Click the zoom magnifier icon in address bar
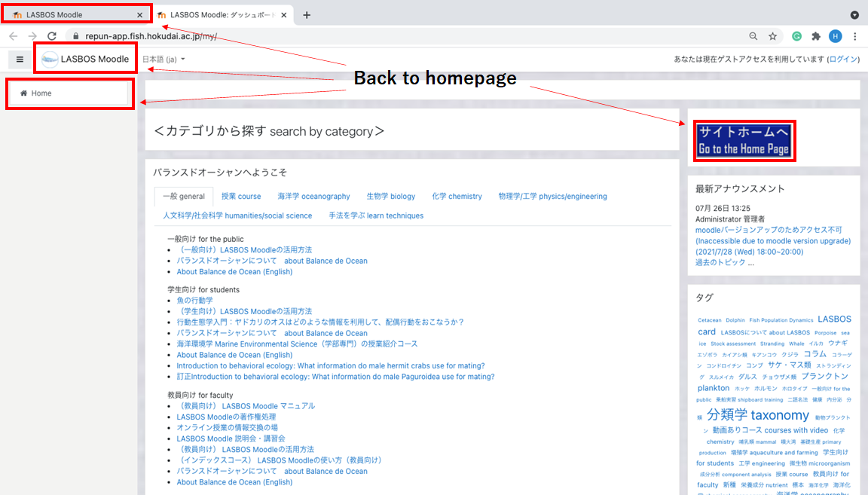The image size is (868, 495). tap(753, 36)
